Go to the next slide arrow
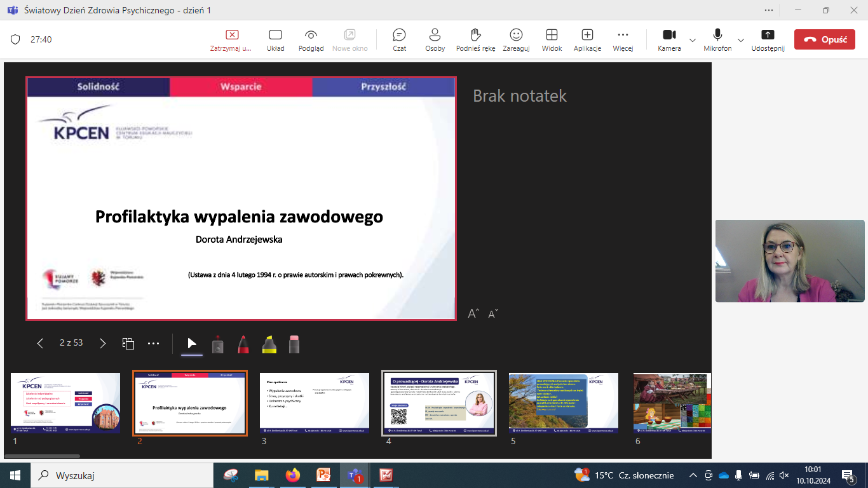The width and height of the screenshot is (868, 488). [x=103, y=344]
